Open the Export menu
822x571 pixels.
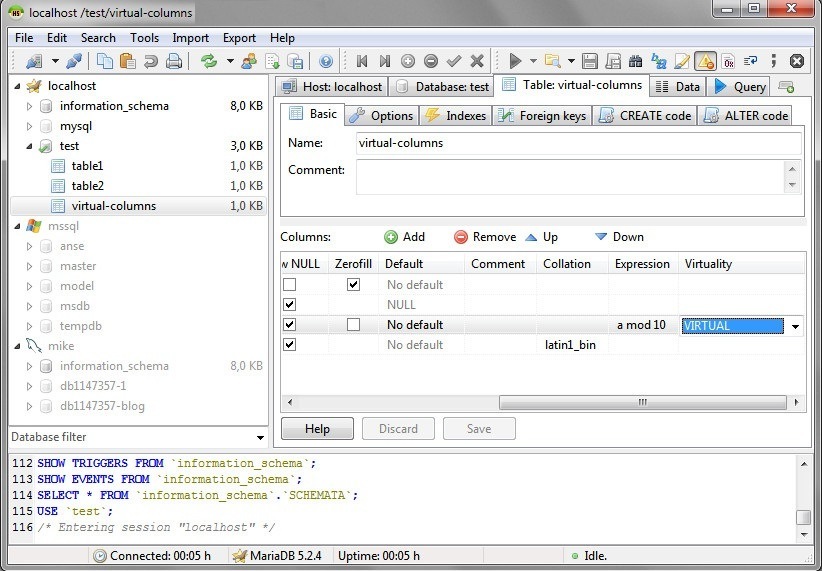(239, 38)
